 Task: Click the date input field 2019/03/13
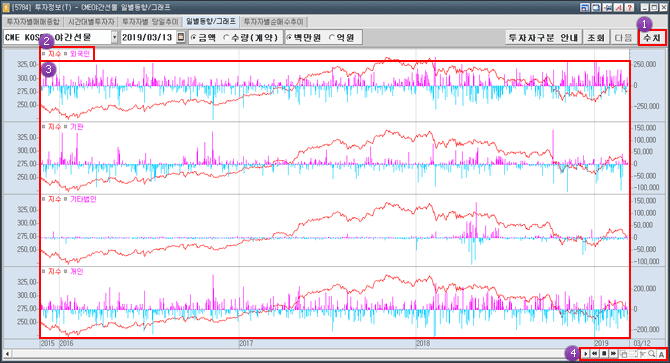point(148,37)
